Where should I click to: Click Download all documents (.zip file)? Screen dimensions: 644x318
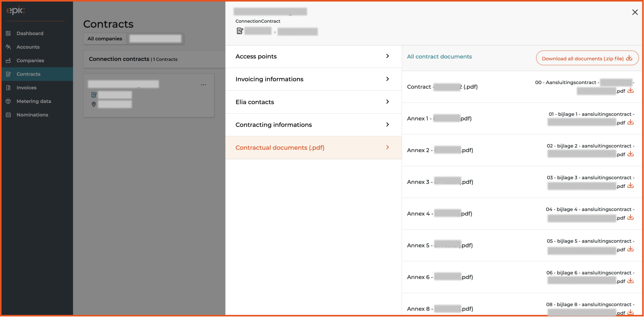point(587,58)
